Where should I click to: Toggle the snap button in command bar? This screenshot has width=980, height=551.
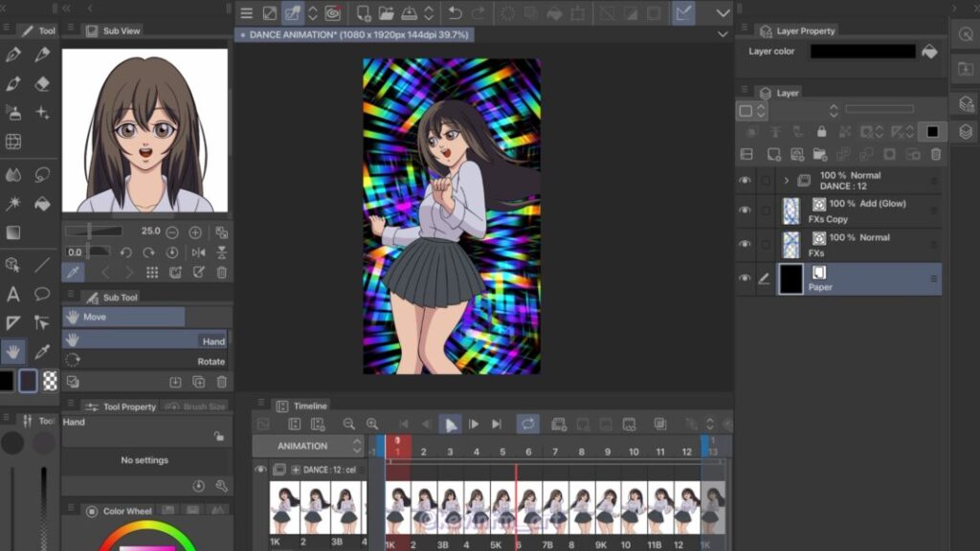pyautogui.click(x=683, y=13)
